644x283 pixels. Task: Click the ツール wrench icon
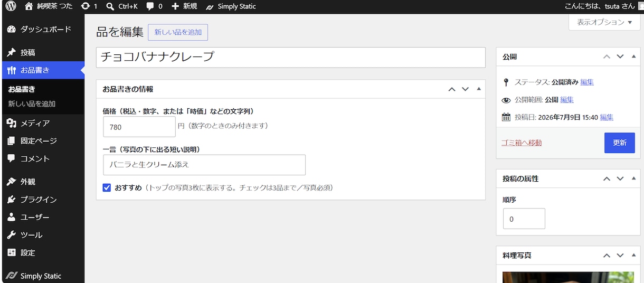(12, 235)
